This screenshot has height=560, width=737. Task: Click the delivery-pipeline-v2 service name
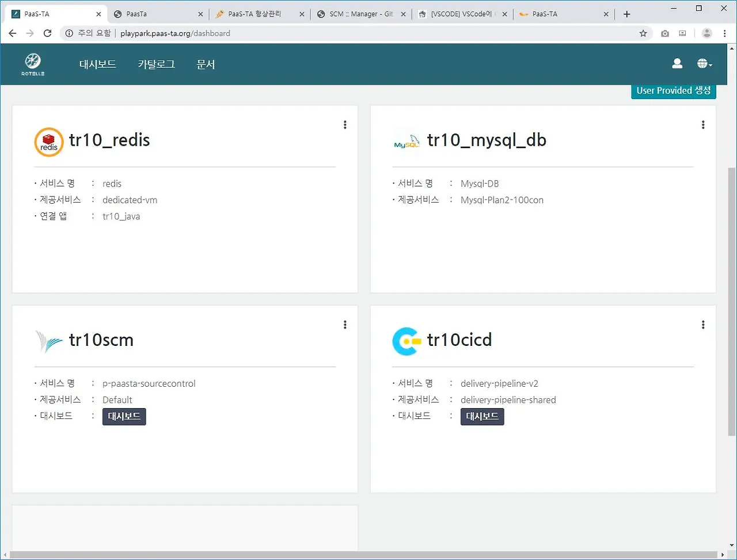500,384
